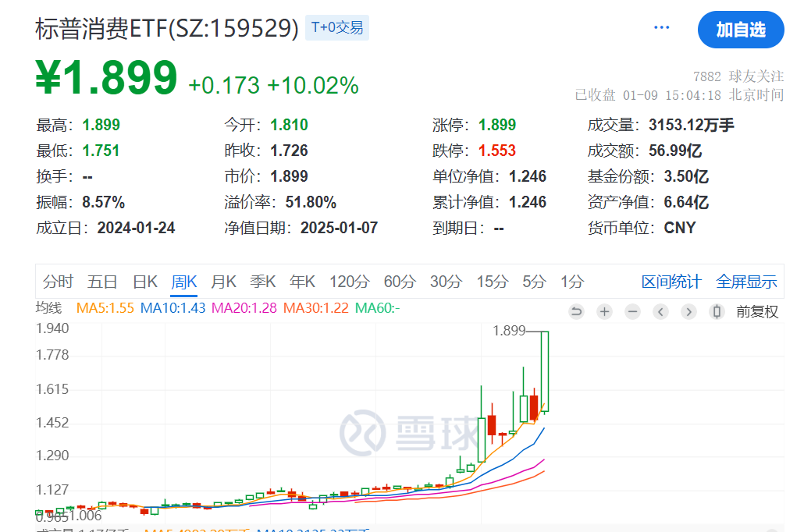Click the MA30:1.22 indicator label
Image resolution: width=804 pixels, height=532 pixels.
pos(316,308)
